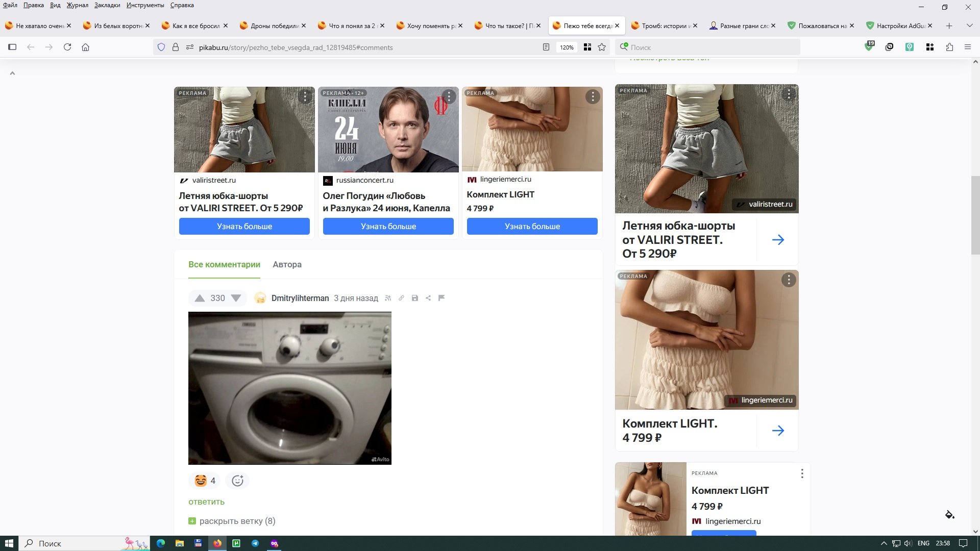Image resolution: width=980 pixels, height=551 pixels.
Task: Copy link to Dmitrylihterman's comment
Action: (401, 298)
